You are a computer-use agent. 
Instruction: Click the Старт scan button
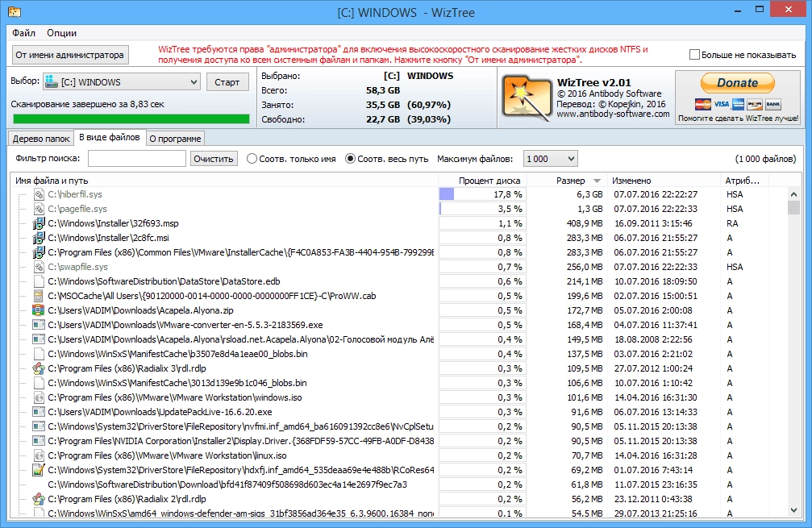click(x=227, y=81)
